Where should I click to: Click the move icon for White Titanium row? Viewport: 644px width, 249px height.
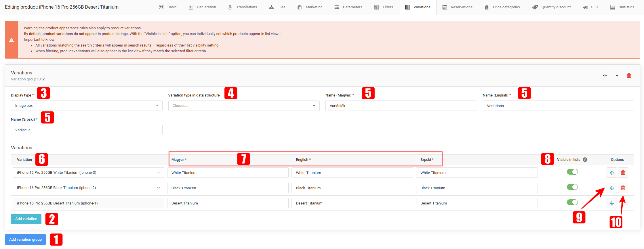612,173
